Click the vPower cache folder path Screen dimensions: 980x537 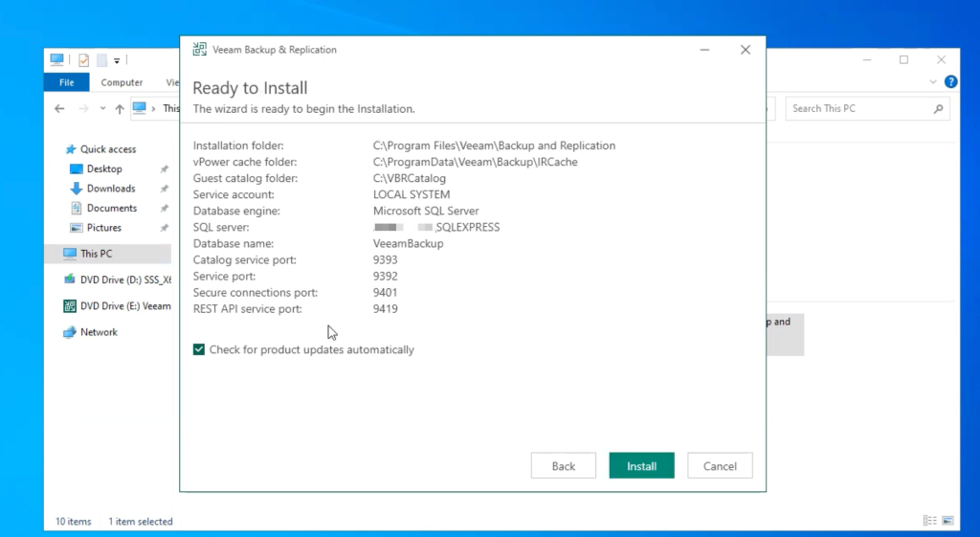(475, 162)
